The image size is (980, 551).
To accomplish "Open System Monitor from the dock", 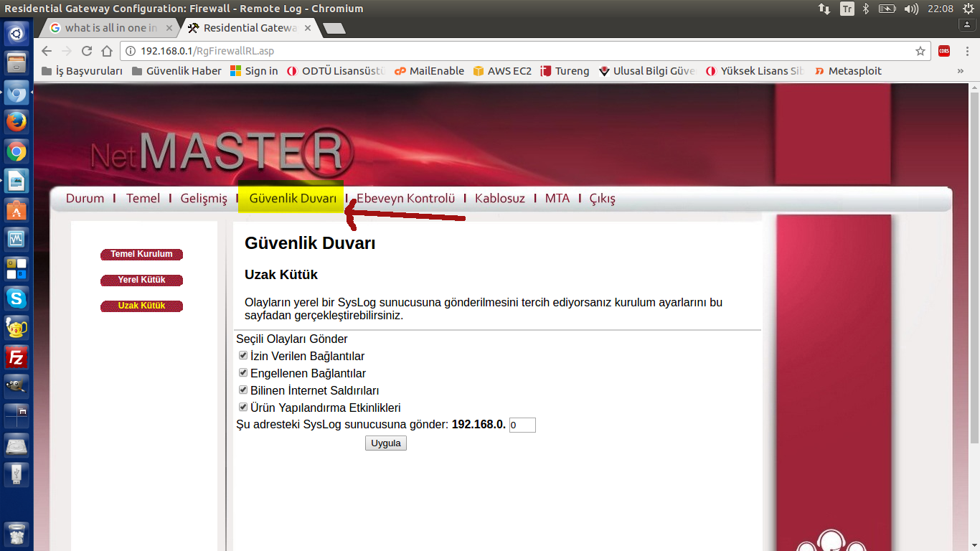I will point(17,240).
